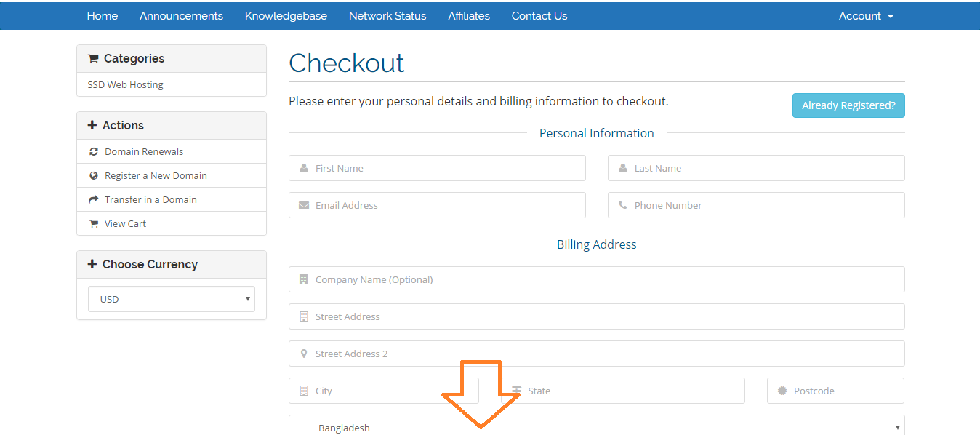
Task: Focus the First Name input field
Action: coord(437,168)
